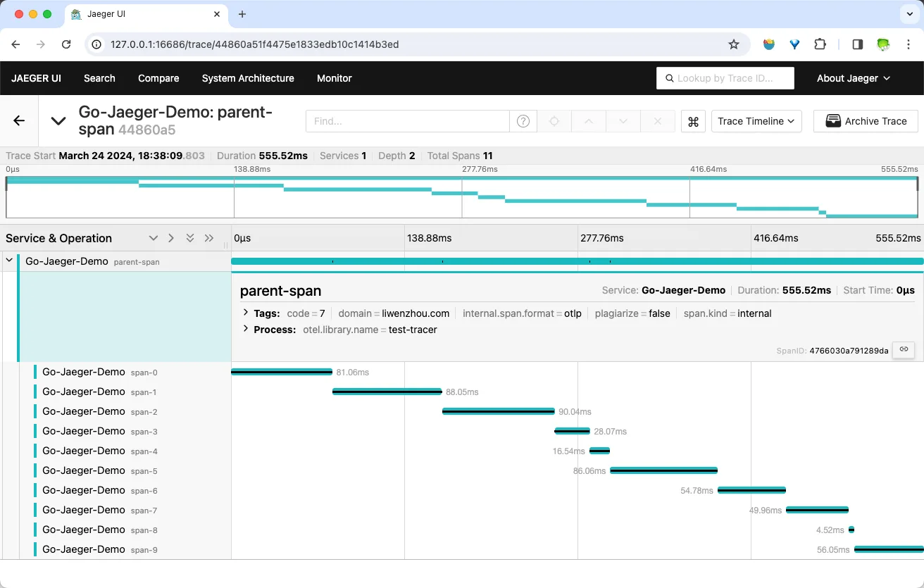Screen dimensions: 924x588
Task: Reload the browser page
Action: [66, 44]
